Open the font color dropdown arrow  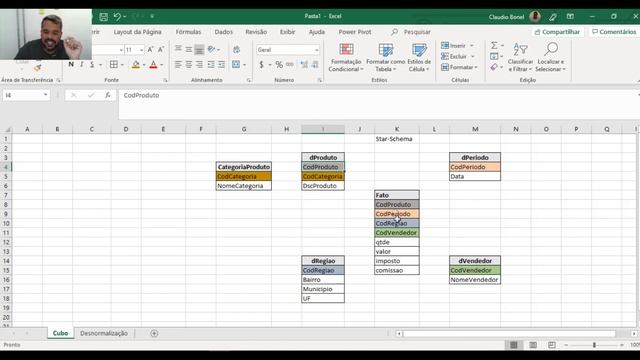(162, 65)
